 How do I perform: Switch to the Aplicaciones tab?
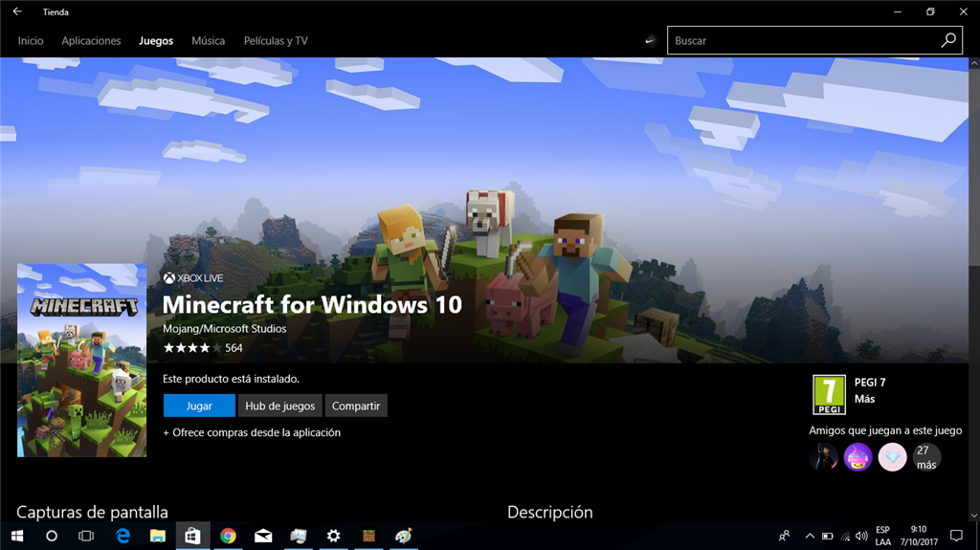tap(91, 40)
